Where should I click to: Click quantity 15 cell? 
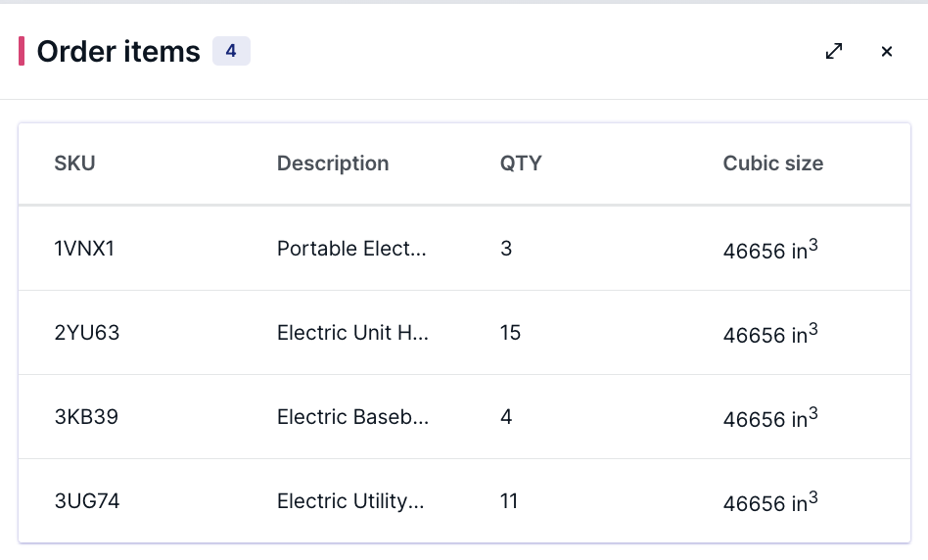click(x=510, y=333)
